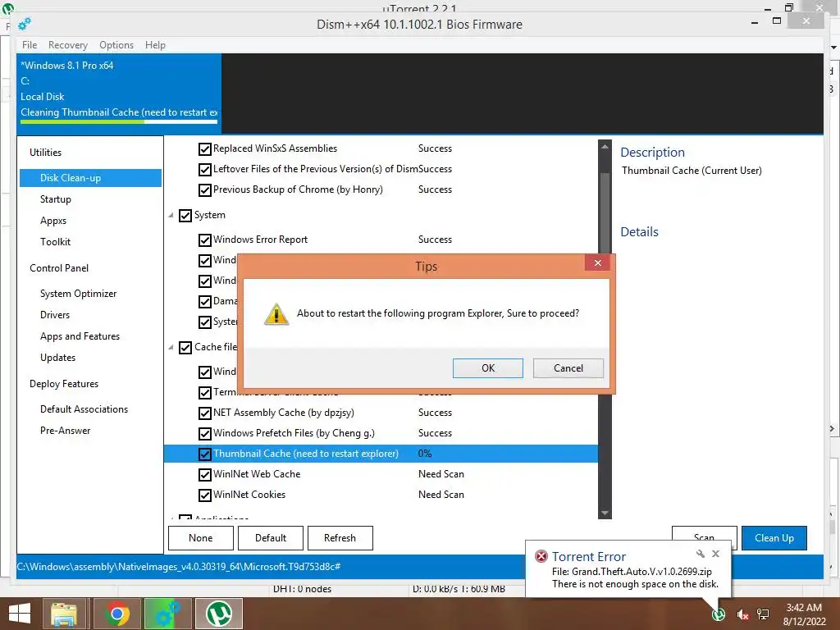Uncheck Windows Error Report
Screen dimensions: 840x630
tap(204, 240)
